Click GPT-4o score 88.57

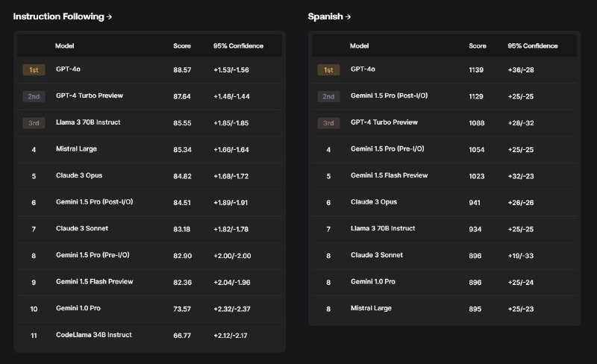pos(182,70)
